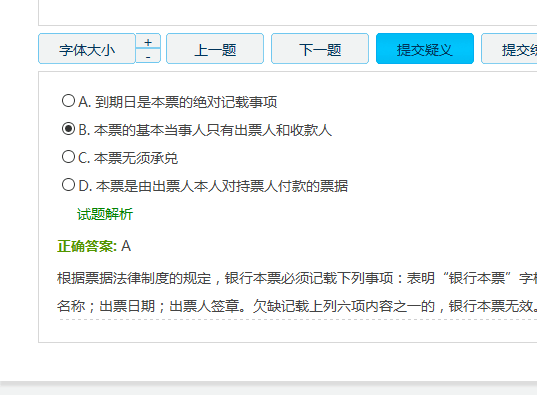Screen dimensions: 537x395
Task: Select radio option B 本票的基本当事人
Action: (68, 129)
